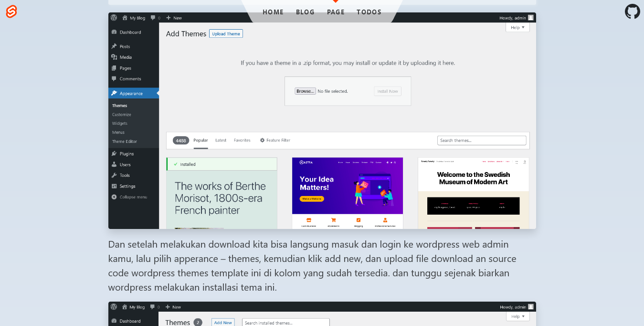Click the Settings icon in sidebar
The width and height of the screenshot is (644, 326).
(x=114, y=186)
